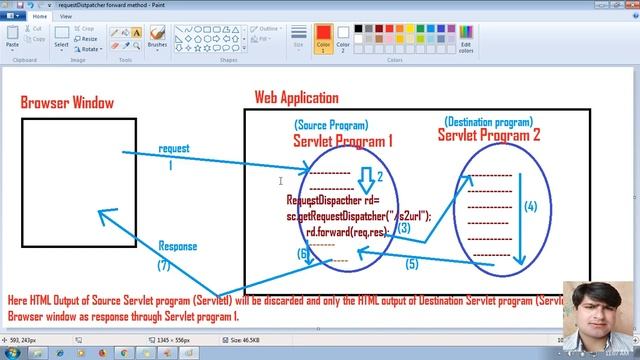Switch to the Home ribbon tab
The image size is (640, 360).
pos(40,16)
